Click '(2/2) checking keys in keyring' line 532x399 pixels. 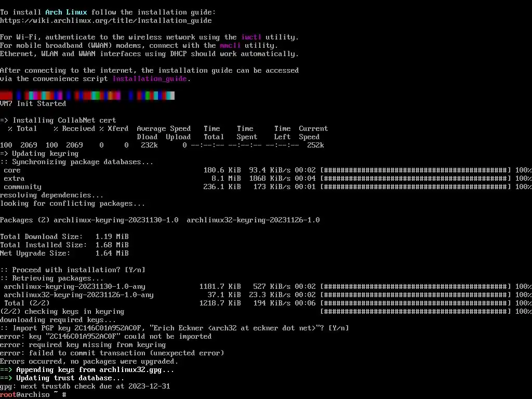[62, 312]
